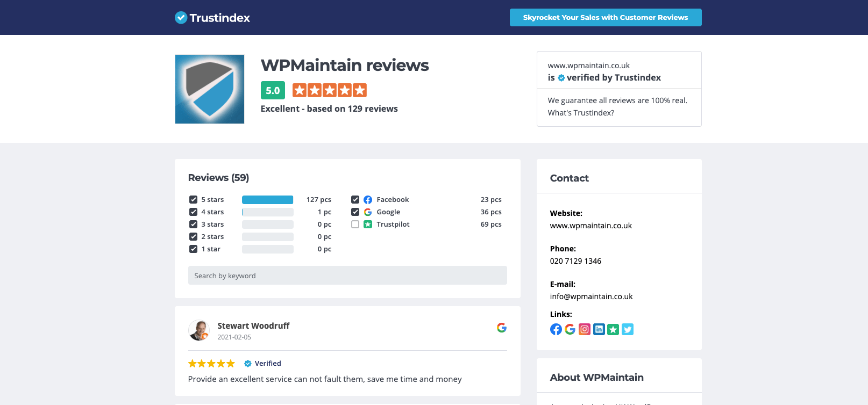Click the Trustindex logo in header
The width and height of the screenshot is (868, 405).
tap(212, 18)
